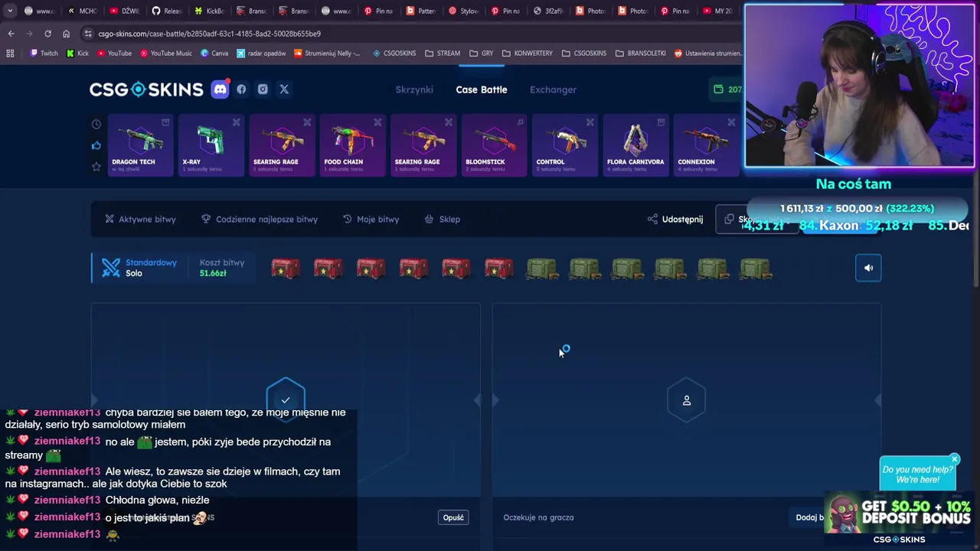The height and width of the screenshot is (551, 980).
Task: Click the browser Forward arrow
Action: point(29,34)
